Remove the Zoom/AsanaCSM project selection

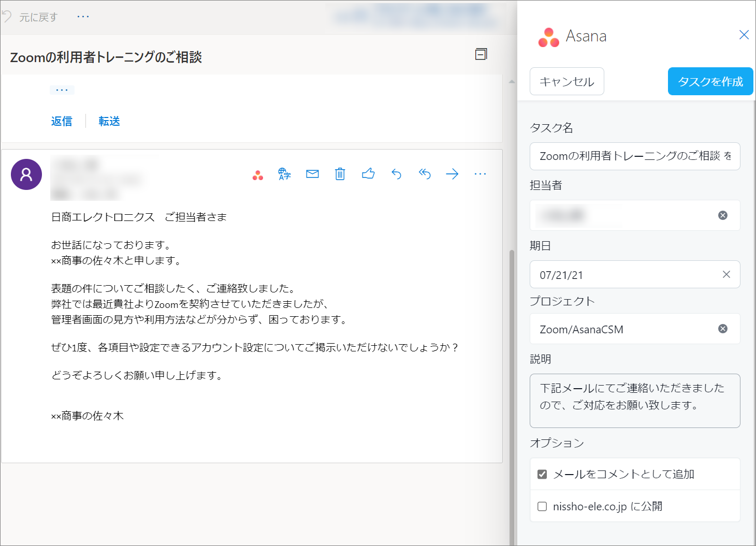(x=723, y=329)
